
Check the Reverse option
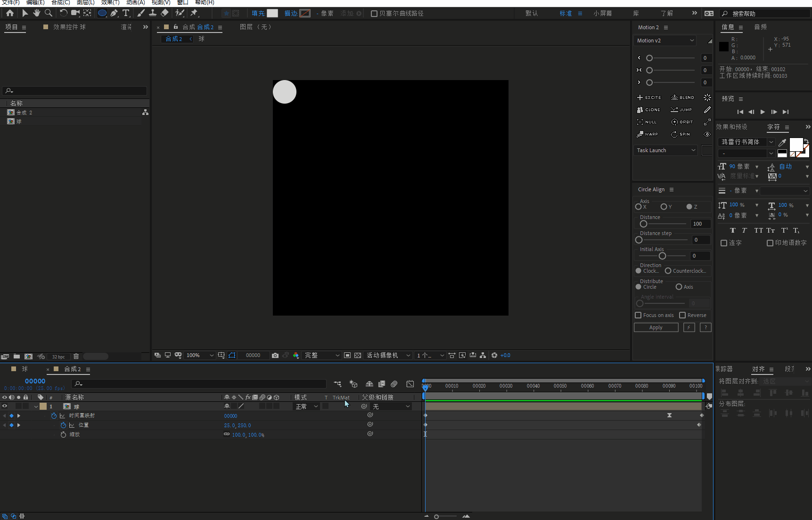(x=682, y=315)
